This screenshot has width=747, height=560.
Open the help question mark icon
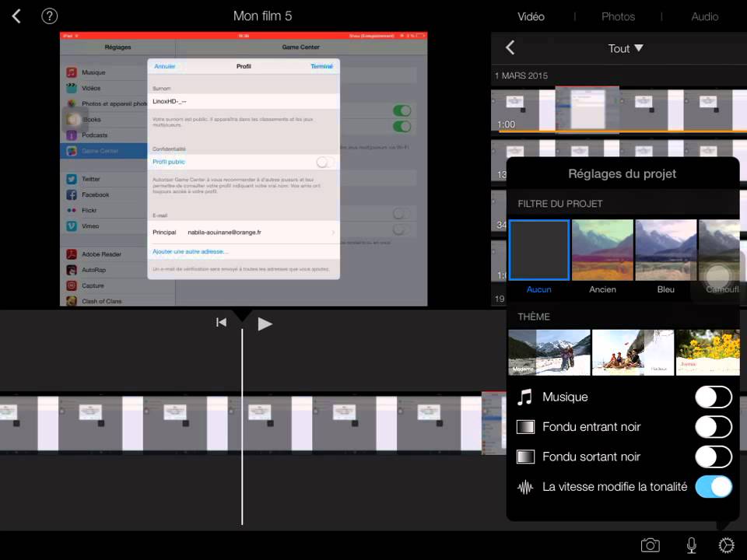coord(49,16)
